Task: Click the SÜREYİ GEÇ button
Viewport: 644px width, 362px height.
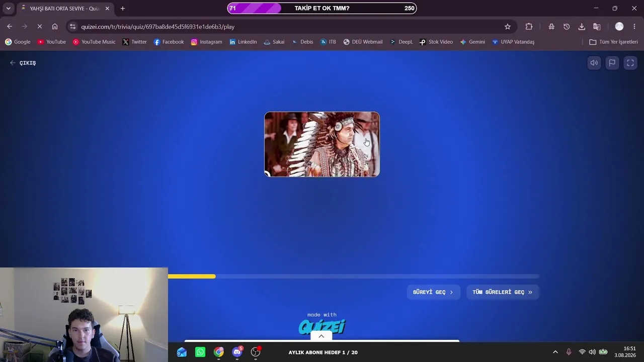Action: 433,292
